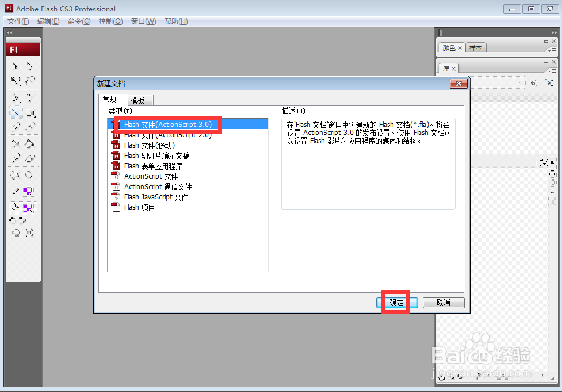
Task: Click the pin library icon
Action: pyautogui.click(x=534, y=83)
